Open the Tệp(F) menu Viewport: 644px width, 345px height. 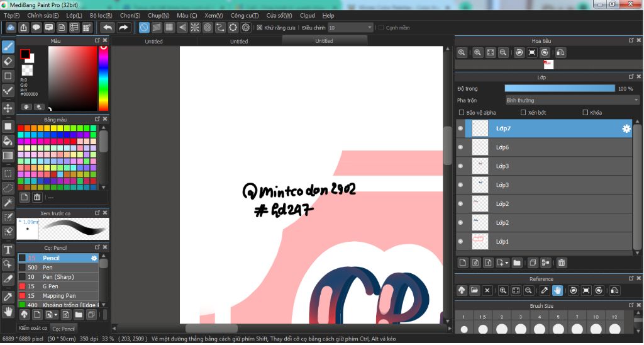(x=11, y=15)
